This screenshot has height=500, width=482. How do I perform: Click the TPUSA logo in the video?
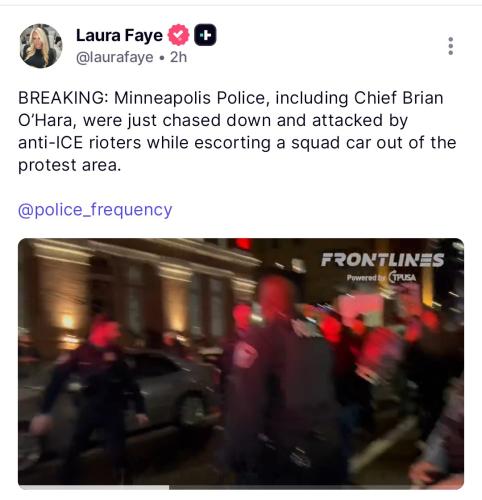coord(403,277)
